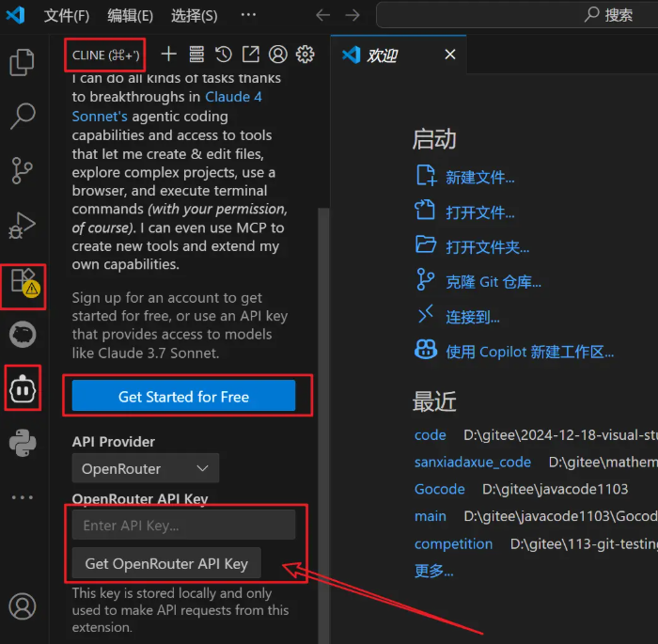The image size is (658, 644).
Task: Open Cline task history clock icon
Action: [x=224, y=55]
